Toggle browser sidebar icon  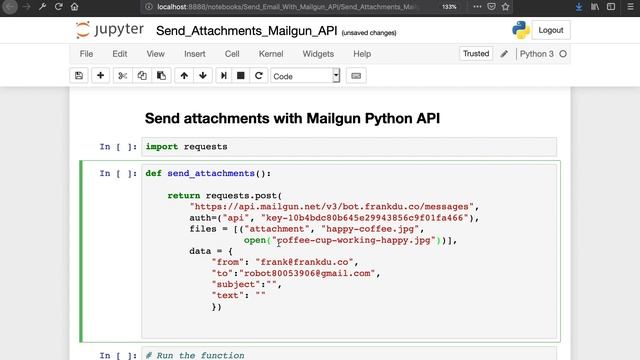point(611,7)
